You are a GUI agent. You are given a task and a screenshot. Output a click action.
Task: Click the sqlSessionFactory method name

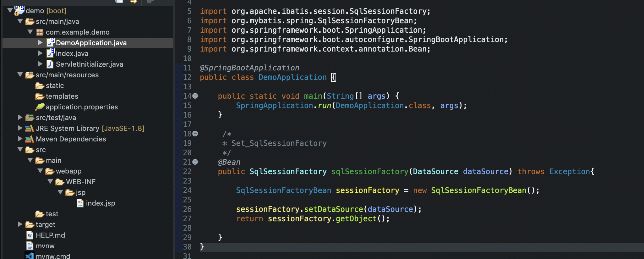coord(370,172)
